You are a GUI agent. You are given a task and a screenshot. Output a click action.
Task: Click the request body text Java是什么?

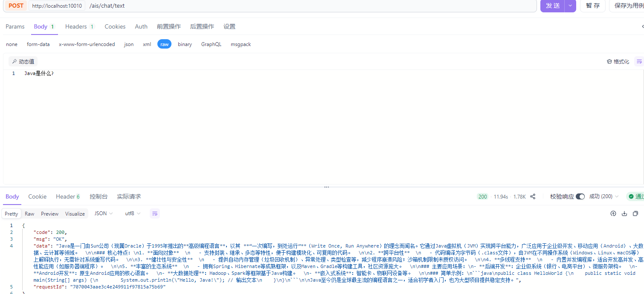click(x=39, y=73)
